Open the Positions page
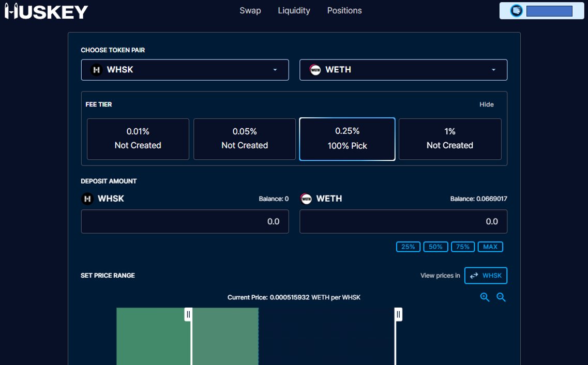 344,10
